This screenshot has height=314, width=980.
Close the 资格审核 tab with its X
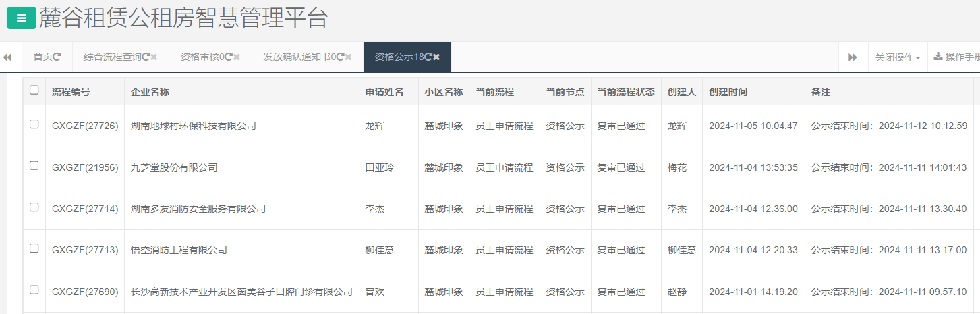237,57
